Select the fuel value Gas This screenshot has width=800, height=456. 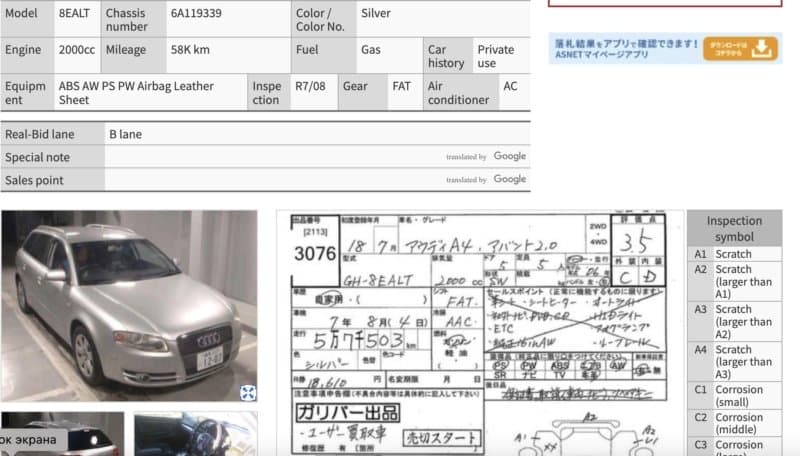click(x=370, y=50)
